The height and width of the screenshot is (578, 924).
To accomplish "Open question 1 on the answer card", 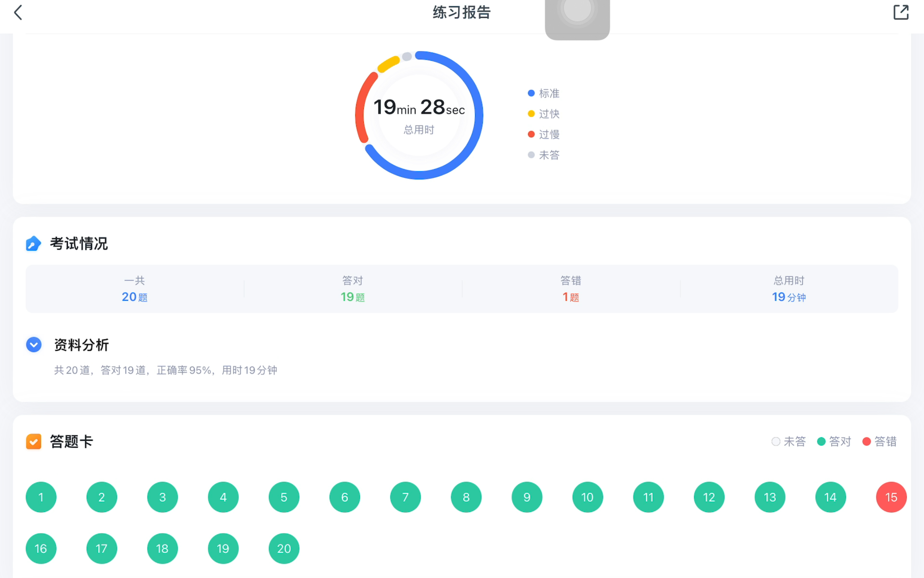I will pos(41,497).
